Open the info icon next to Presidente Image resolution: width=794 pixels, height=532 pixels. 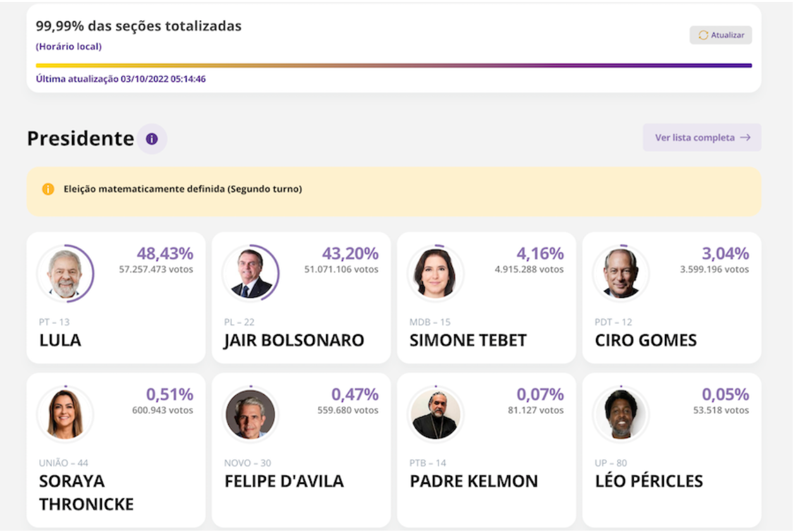click(x=151, y=139)
